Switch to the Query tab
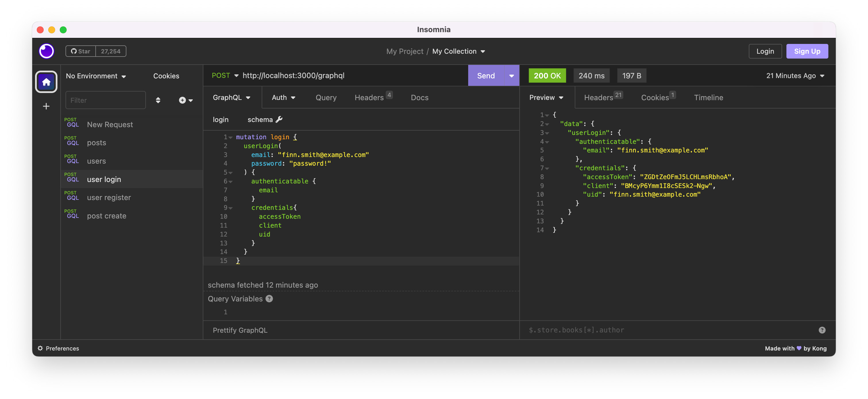Screen dimensions: 868x399 326,98
